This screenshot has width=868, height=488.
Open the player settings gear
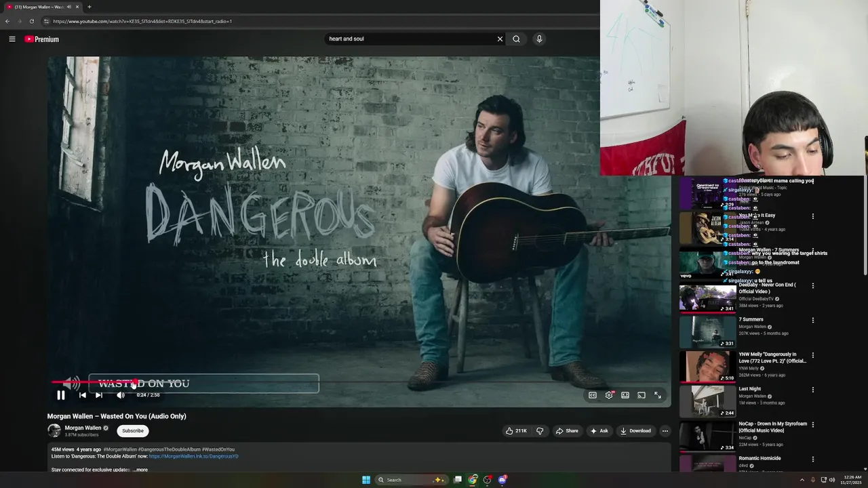tap(609, 395)
